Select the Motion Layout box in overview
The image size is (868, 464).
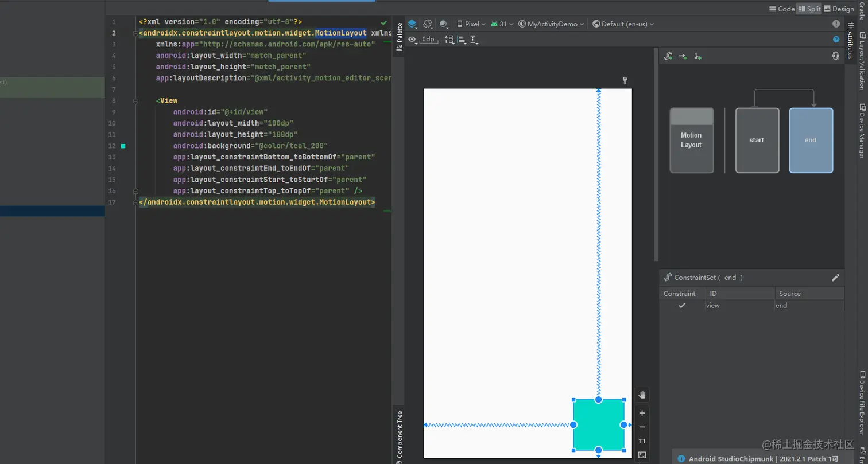pyautogui.click(x=692, y=141)
